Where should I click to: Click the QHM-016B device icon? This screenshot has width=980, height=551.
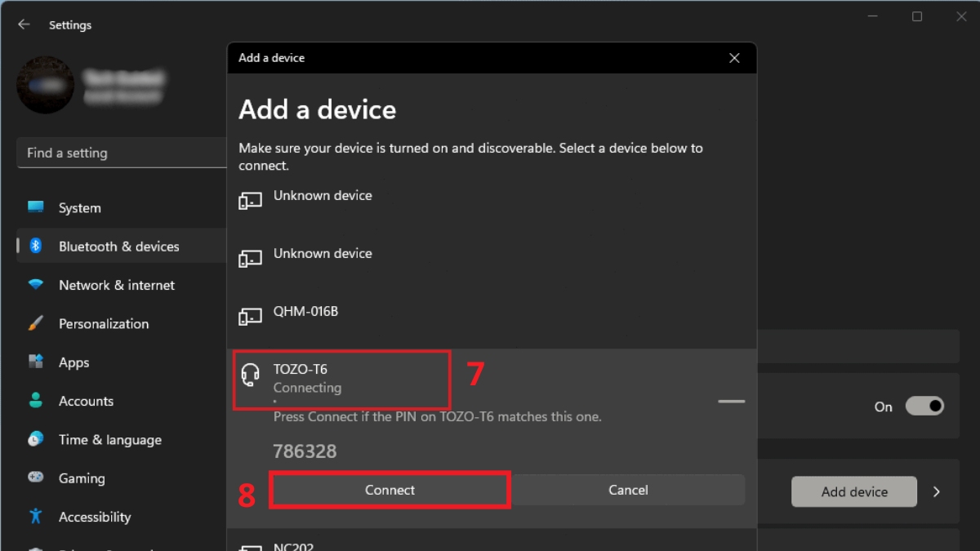tap(250, 317)
